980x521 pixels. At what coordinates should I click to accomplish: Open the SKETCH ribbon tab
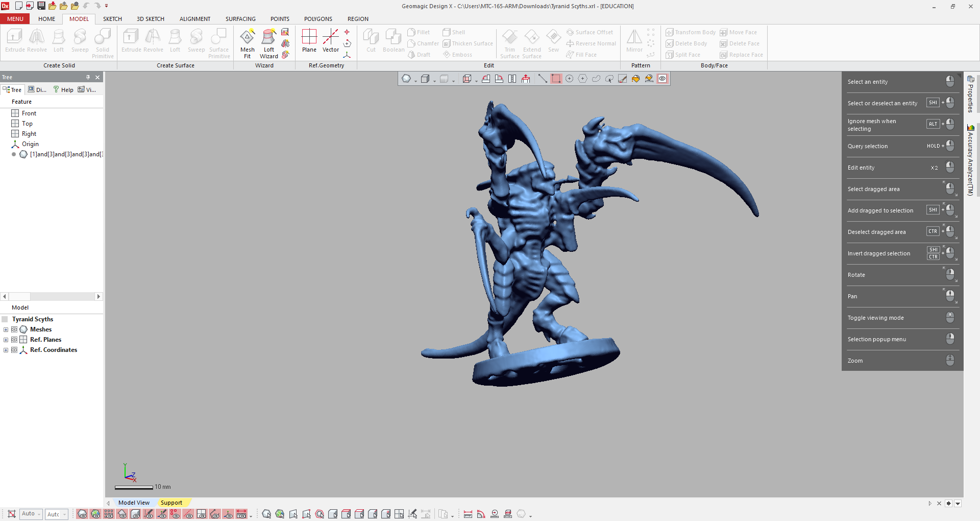click(x=112, y=19)
